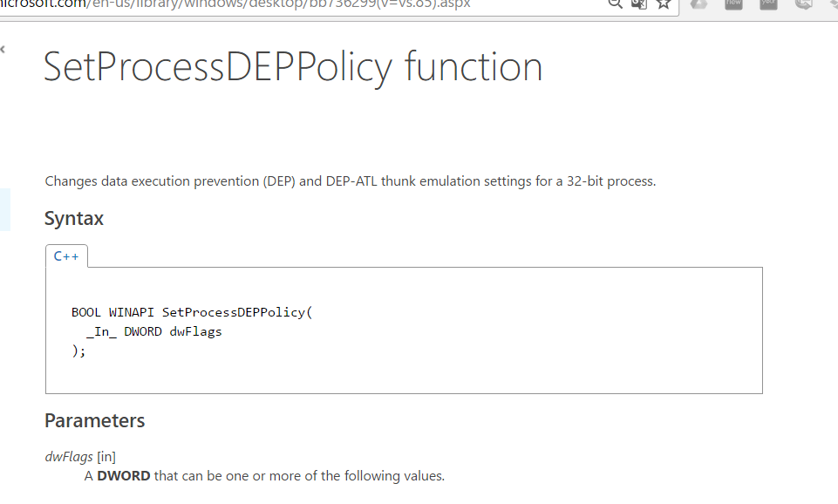Click the DEP description summary paragraph

point(350,181)
